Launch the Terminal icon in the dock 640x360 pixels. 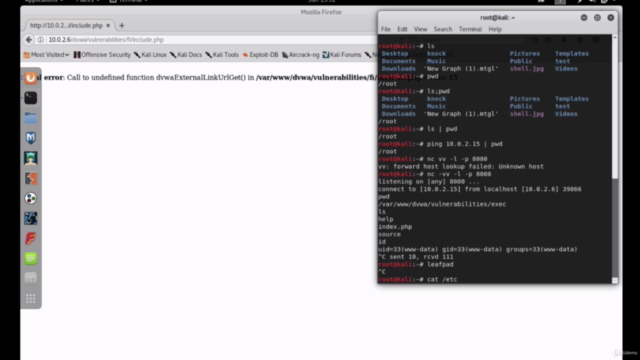(x=31, y=98)
